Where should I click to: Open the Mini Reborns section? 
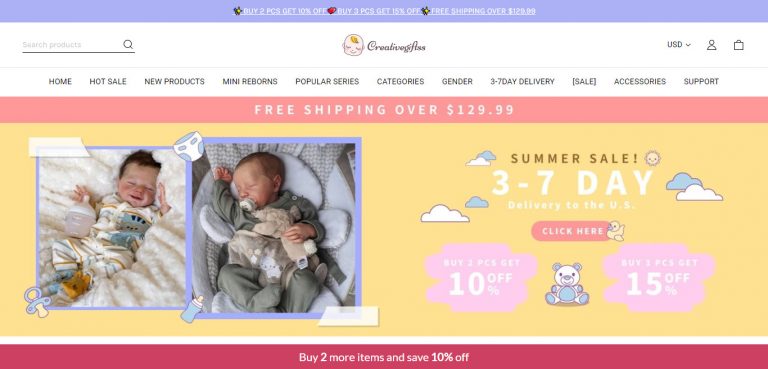[250, 81]
